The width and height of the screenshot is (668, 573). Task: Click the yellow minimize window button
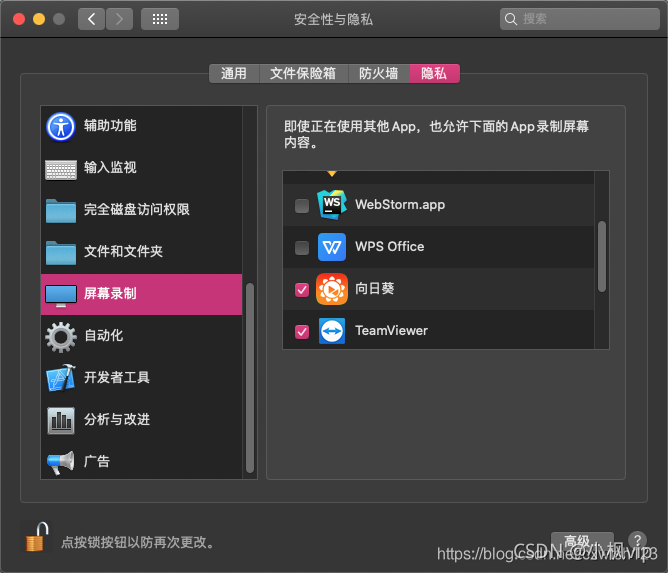click(39, 19)
